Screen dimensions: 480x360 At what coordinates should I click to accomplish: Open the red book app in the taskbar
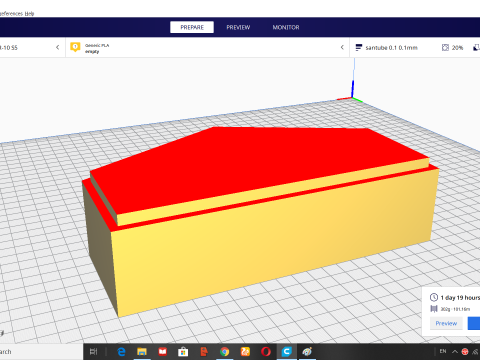163,352
